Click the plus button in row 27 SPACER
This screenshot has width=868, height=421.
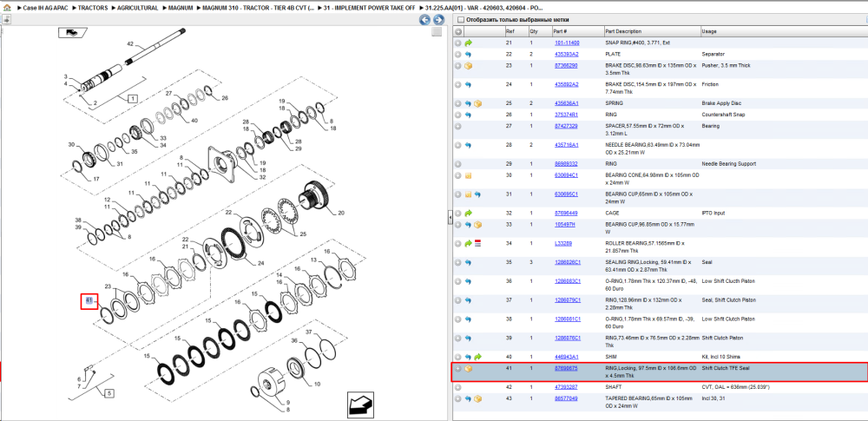457,127
